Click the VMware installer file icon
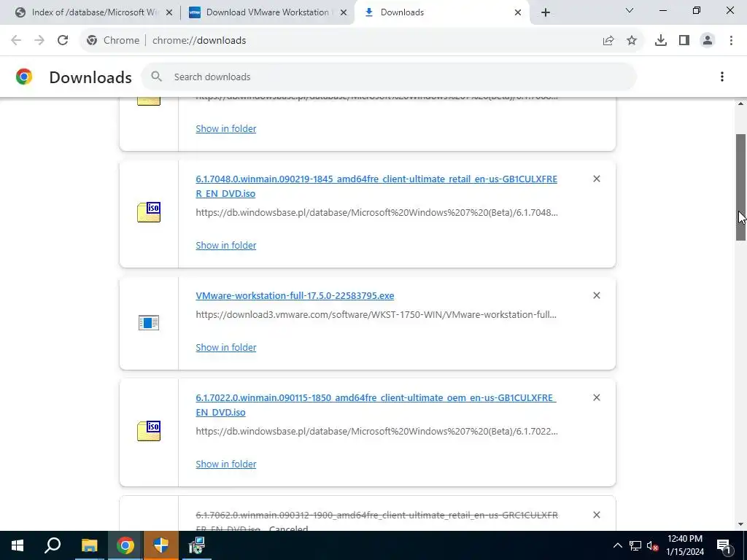 pos(149,323)
